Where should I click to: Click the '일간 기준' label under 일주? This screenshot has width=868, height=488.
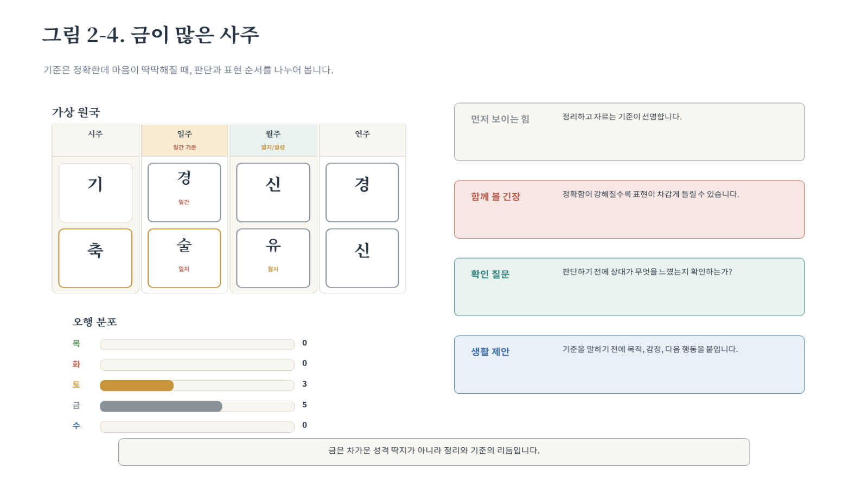coord(184,147)
